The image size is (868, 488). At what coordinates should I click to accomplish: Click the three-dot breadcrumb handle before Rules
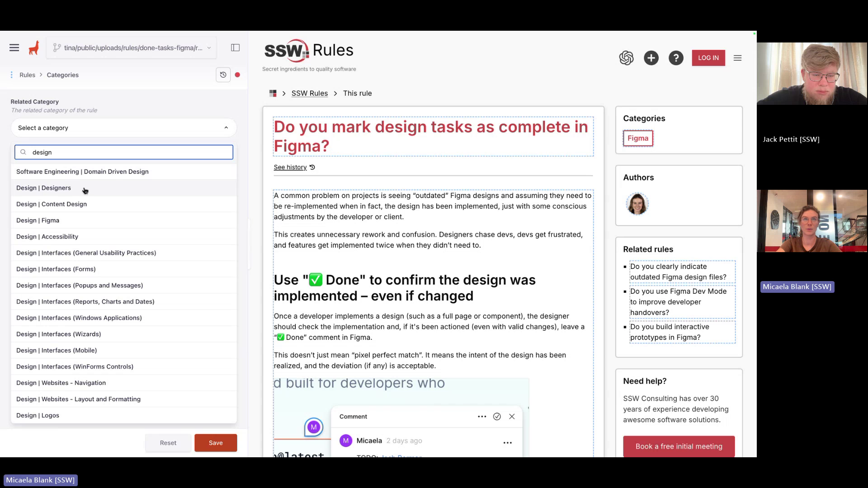click(x=12, y=75)
